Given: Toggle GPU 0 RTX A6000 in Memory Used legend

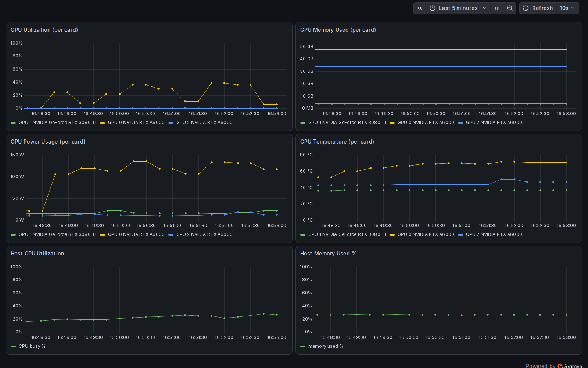Looking at the screenshot, I should point(426,123).
